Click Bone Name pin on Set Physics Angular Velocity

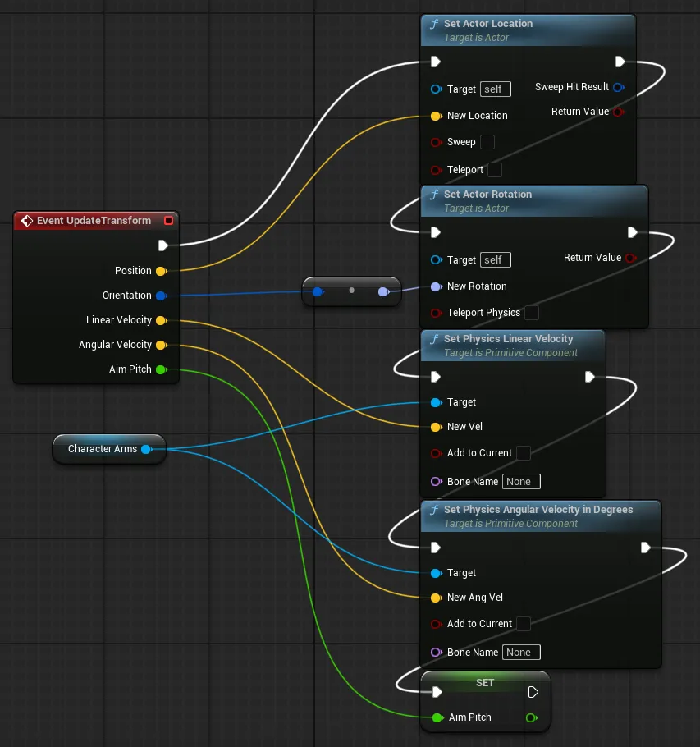(x=437, y=653)
